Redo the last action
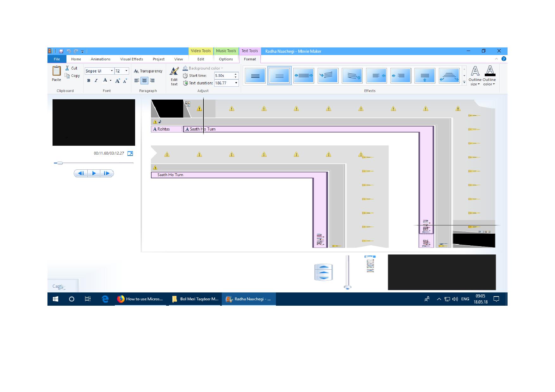The height and width of the screenshot is (392, 555). [x=76, y=51]
